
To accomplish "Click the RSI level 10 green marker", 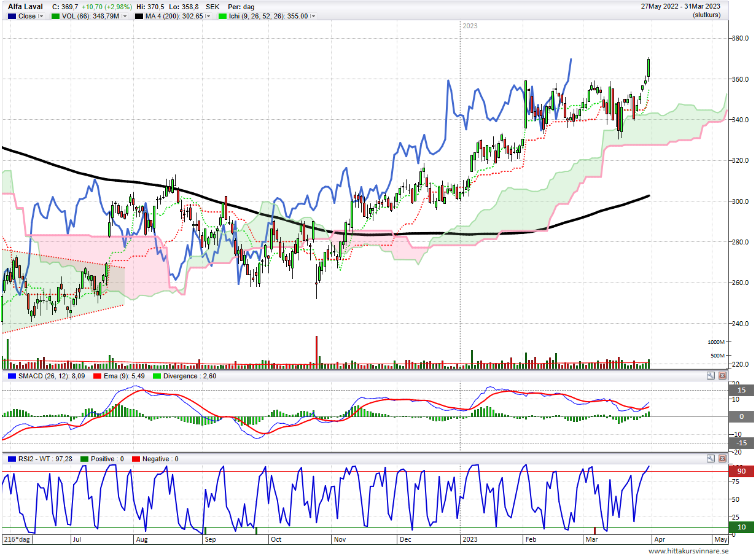I will click(741, 527).
